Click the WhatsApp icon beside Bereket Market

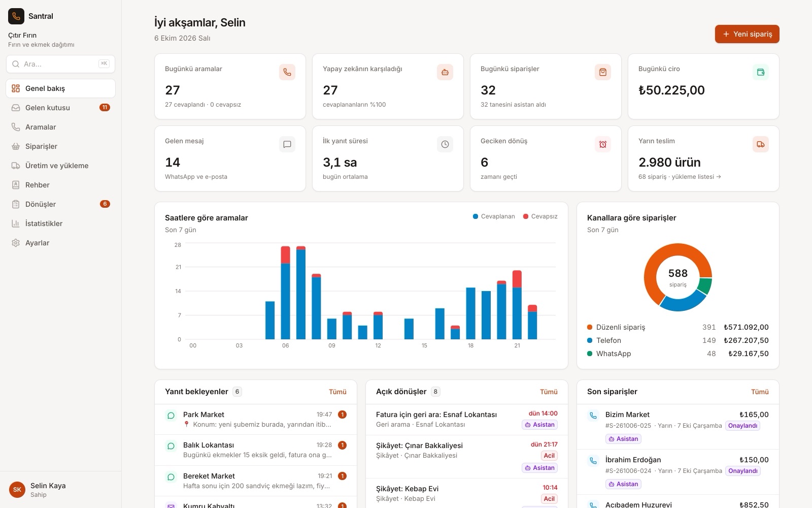171,477
